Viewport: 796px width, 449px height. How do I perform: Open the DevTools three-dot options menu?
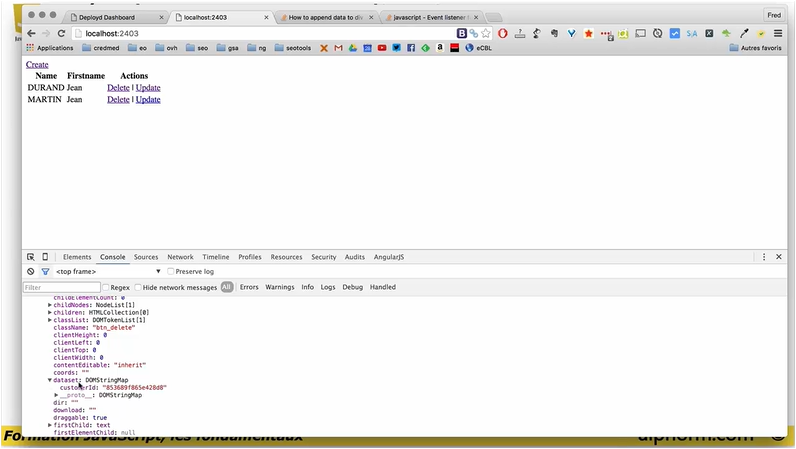764,257
